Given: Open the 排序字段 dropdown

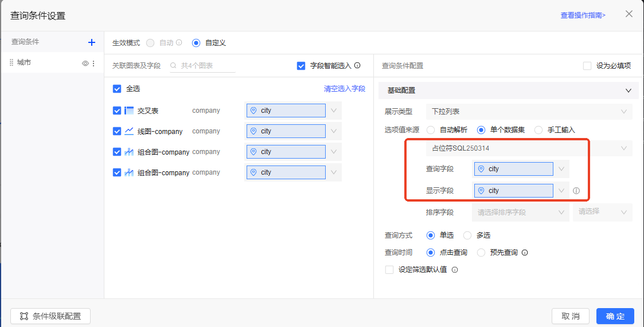Looking at the screenshot, I should (x=520, y=212).
